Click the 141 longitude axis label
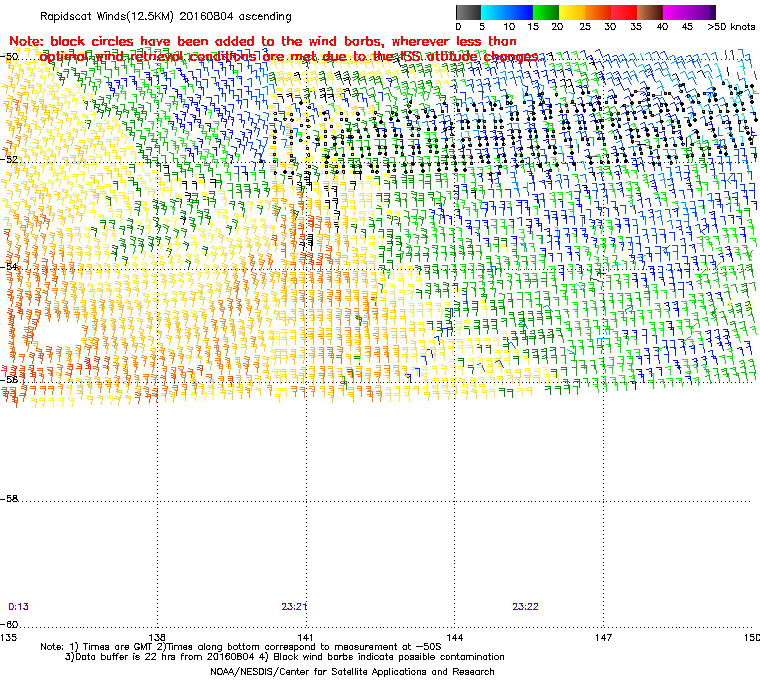 (305, 637)
